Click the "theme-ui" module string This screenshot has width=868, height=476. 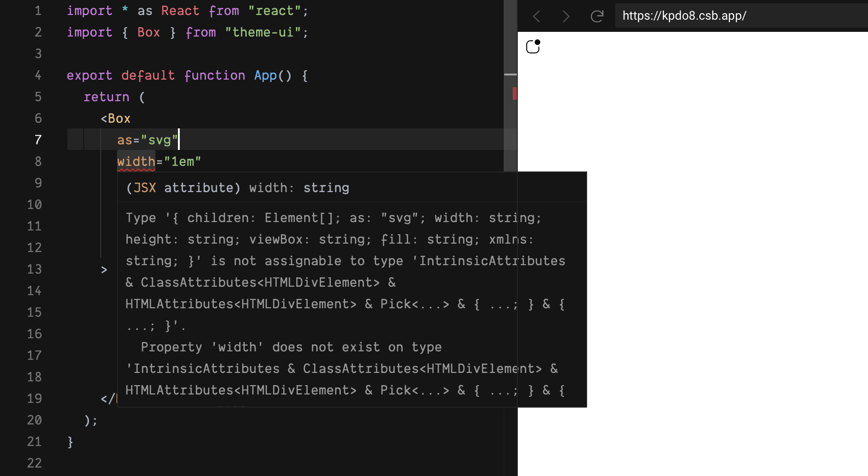click(x=263, y=32)
